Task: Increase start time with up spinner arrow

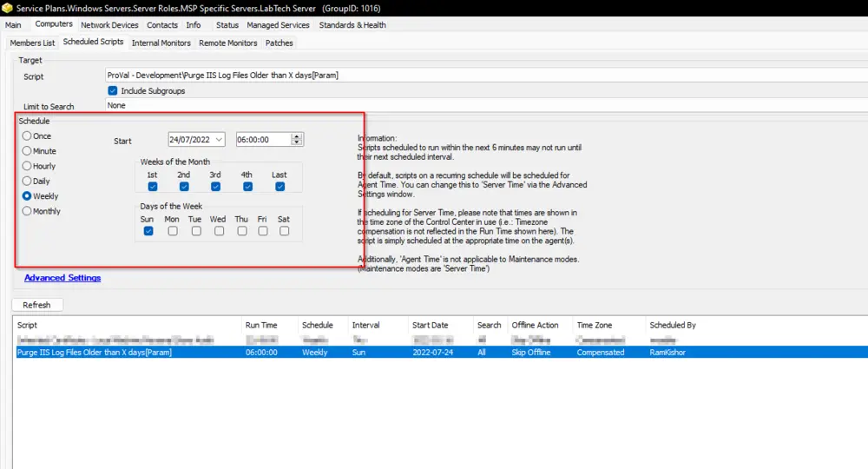Action: [297, 136]
